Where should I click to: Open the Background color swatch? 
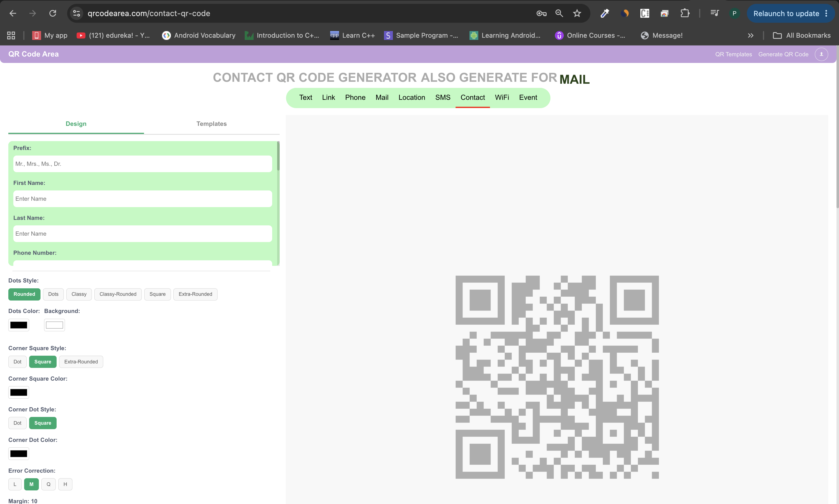[x=54, y=325]
